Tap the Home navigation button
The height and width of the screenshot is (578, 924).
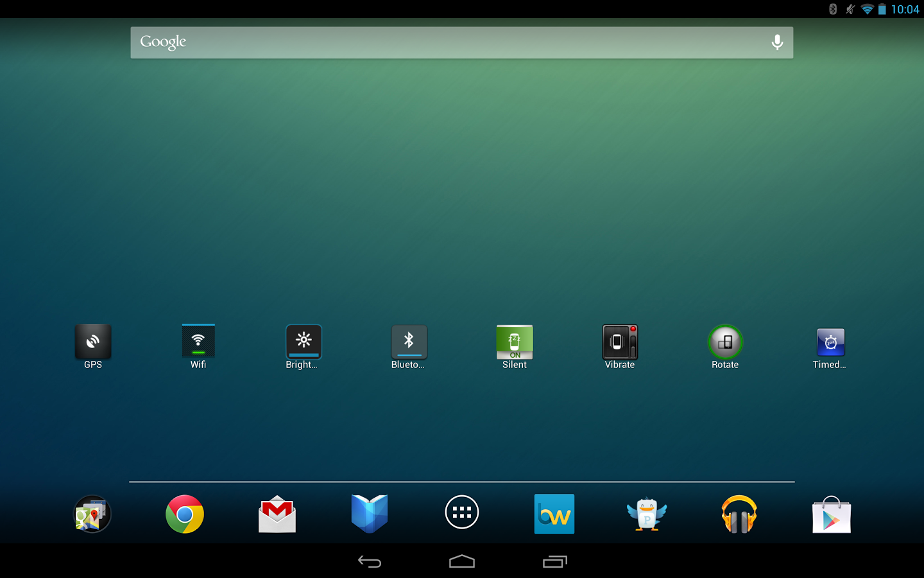(462, 562)
